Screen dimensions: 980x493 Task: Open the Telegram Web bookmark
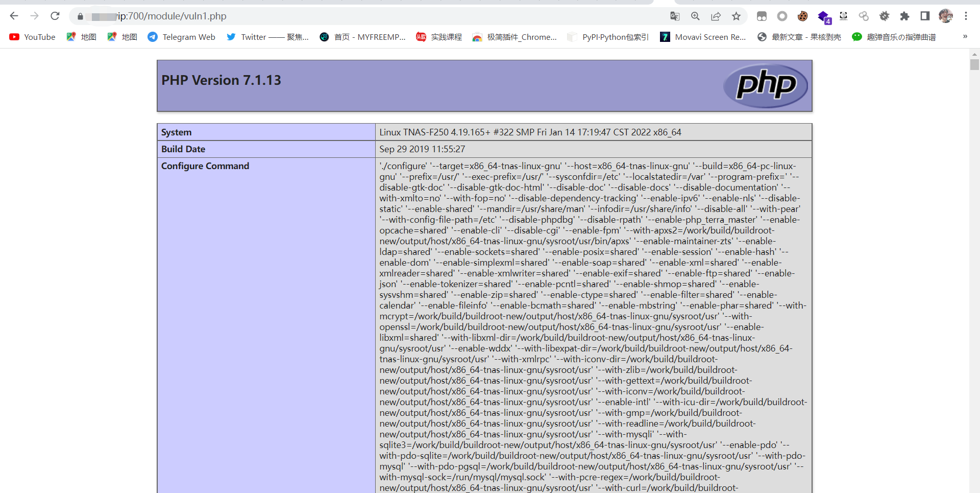(x=181, y=37)
